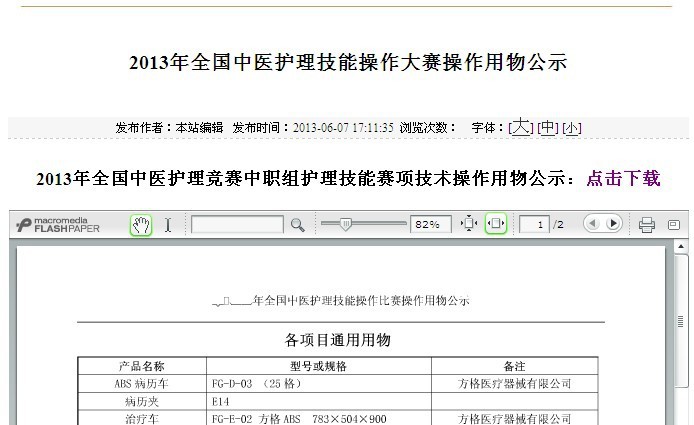The width and height of the screenshot is (694, 425).
Task: Open document in new window icon
Action: [x=674, y=225]
